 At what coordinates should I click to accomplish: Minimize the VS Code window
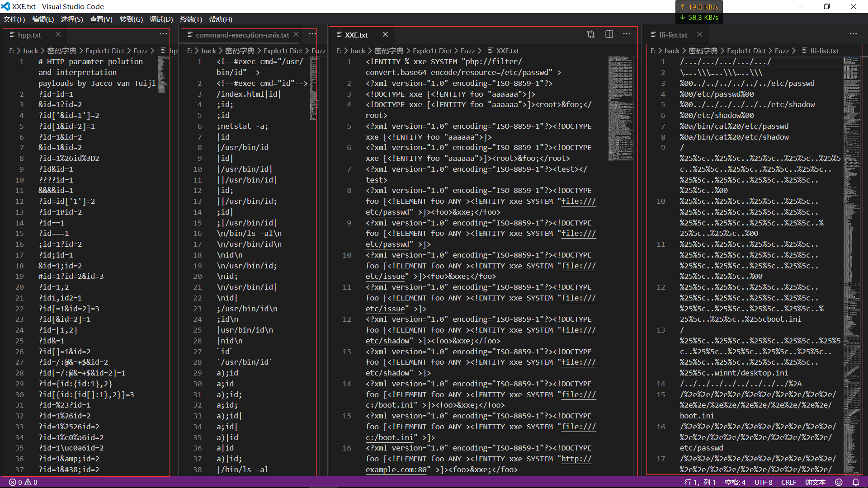801,6
